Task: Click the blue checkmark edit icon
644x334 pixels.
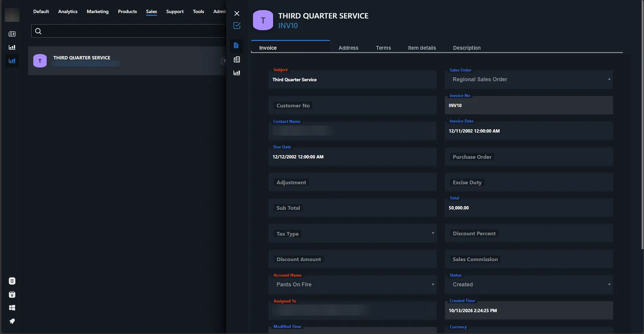Action: (237, 25)
